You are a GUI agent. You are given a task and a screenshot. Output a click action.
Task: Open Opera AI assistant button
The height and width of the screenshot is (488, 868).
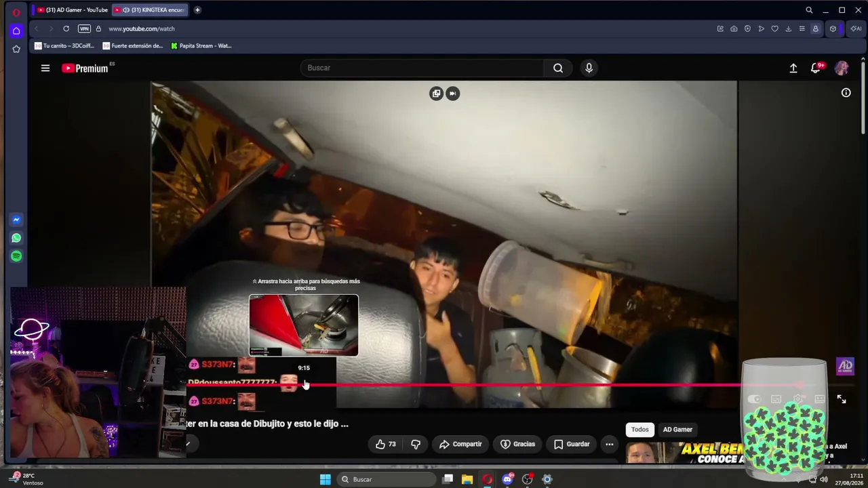(x=856, y=28)
